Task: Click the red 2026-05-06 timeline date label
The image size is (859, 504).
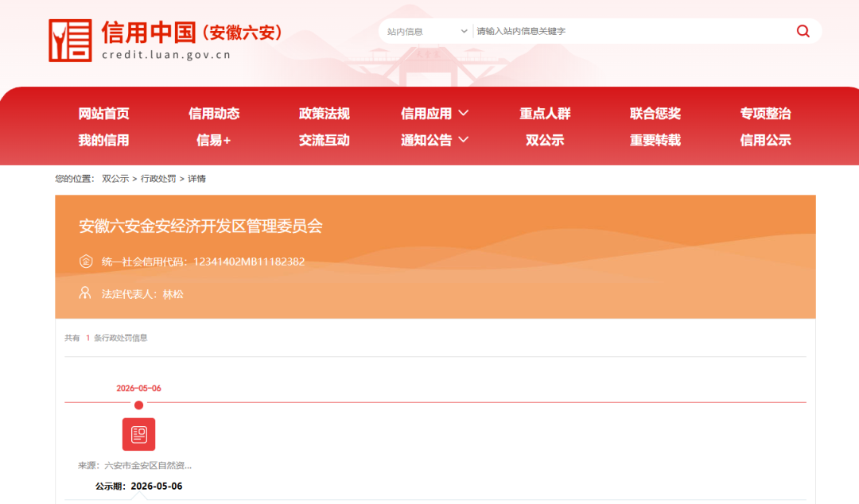Action: coord(138,389)
